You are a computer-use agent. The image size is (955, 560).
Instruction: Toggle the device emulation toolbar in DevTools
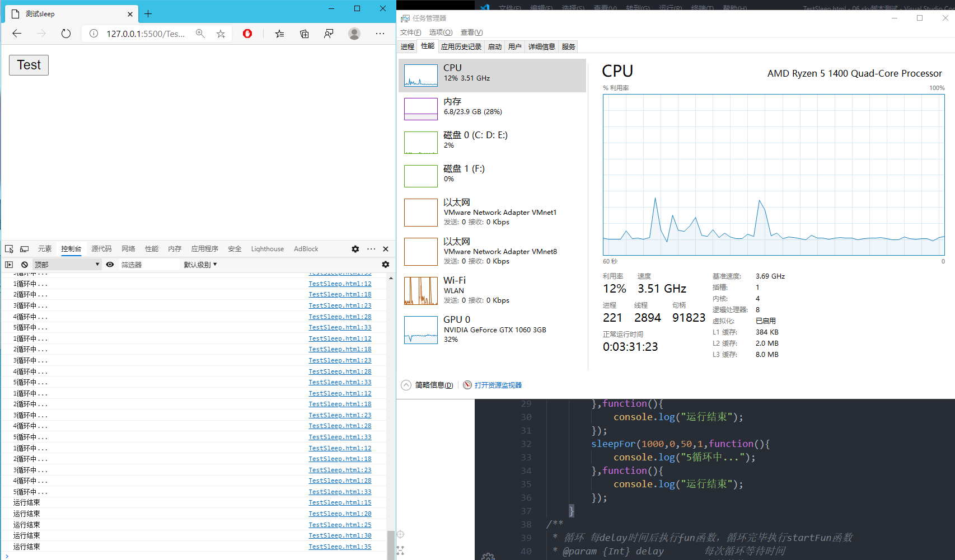tap(24, 248)
